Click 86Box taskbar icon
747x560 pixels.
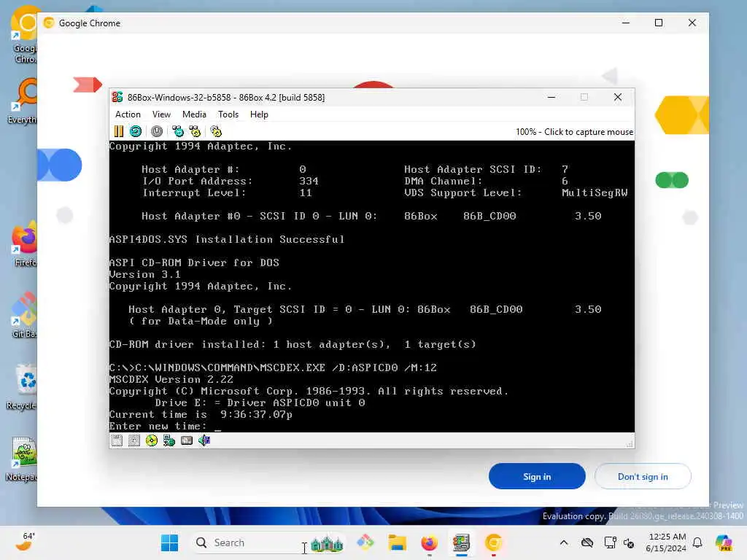pos(461,542)
